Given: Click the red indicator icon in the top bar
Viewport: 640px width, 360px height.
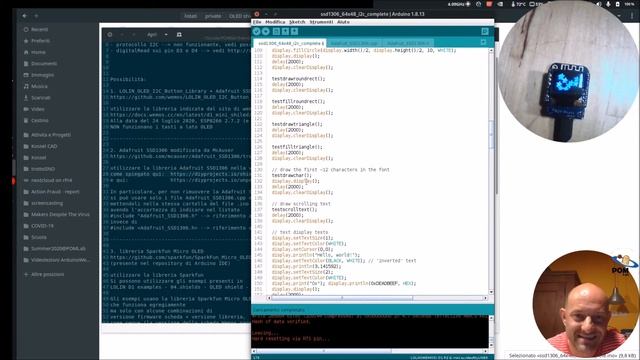Looking at the screenshot, I should 489,4.
